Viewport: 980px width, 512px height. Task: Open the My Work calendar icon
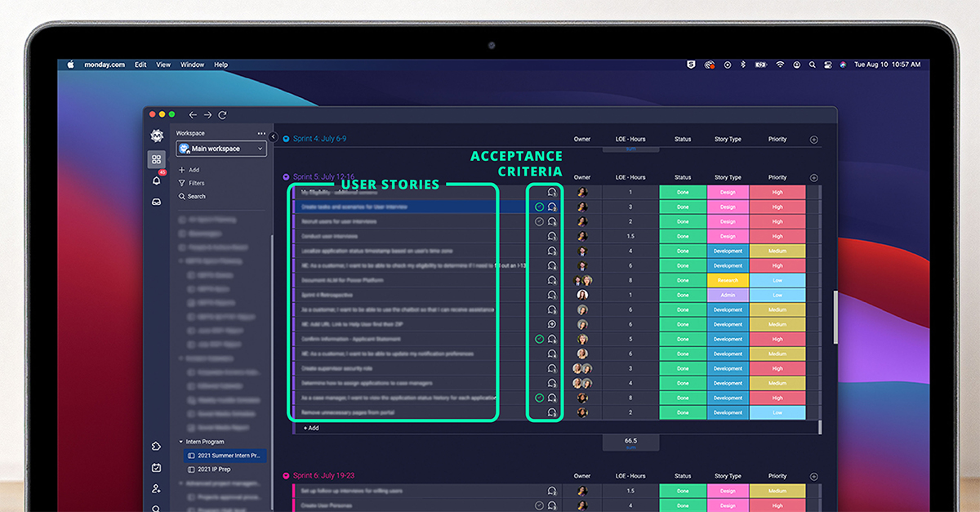point(156,467)
